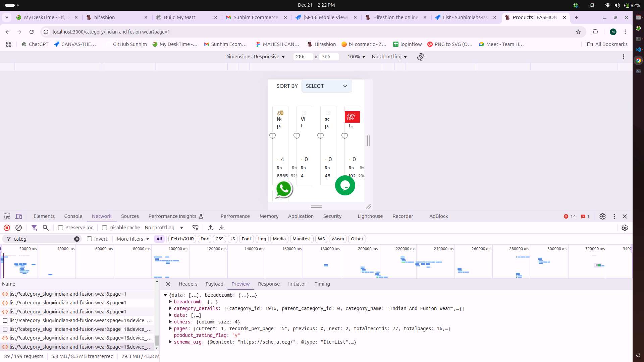This screenshot has width=644, height=362.
Task: Open Network panel settings gear
Action: click(625, 228)
